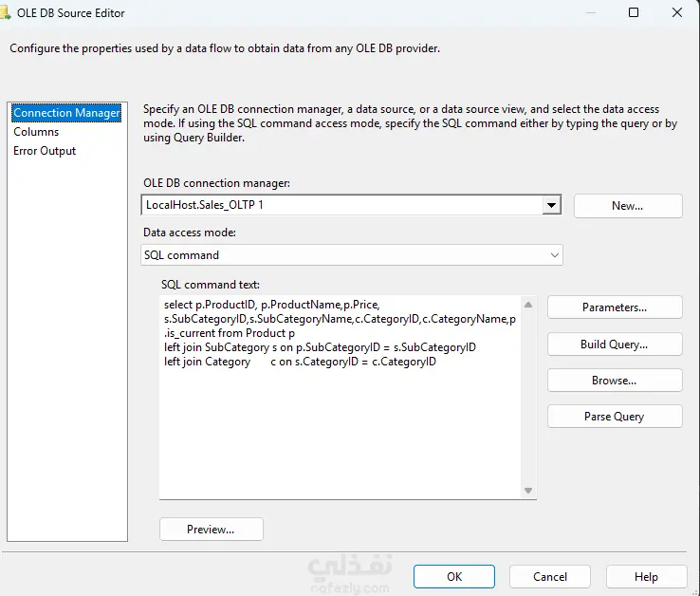Open Help for this dialog
Screen dimensions: 700x596
click(x=646, y=577)
